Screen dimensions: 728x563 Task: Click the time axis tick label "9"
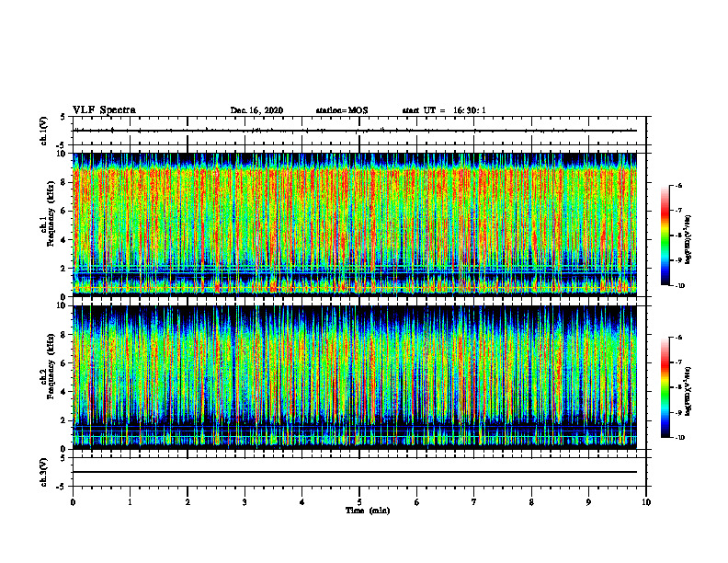588,501
